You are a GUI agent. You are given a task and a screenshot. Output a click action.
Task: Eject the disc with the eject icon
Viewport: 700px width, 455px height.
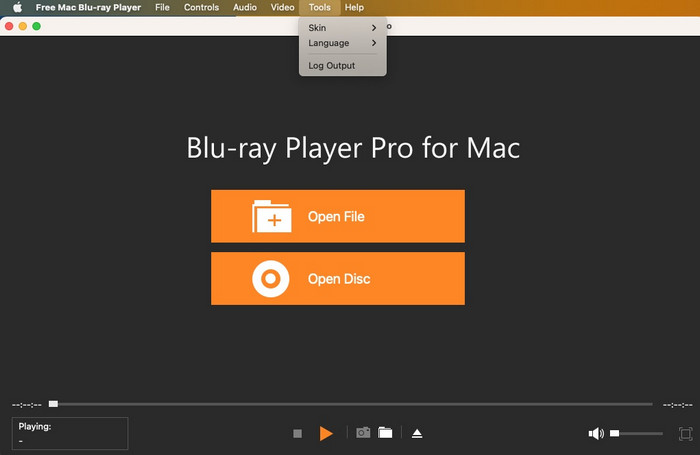[x=417, y=433]
